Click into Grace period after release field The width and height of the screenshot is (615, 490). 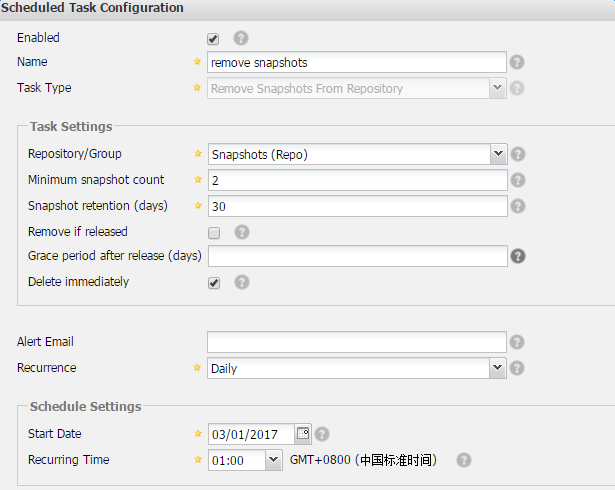coord(358,256)
